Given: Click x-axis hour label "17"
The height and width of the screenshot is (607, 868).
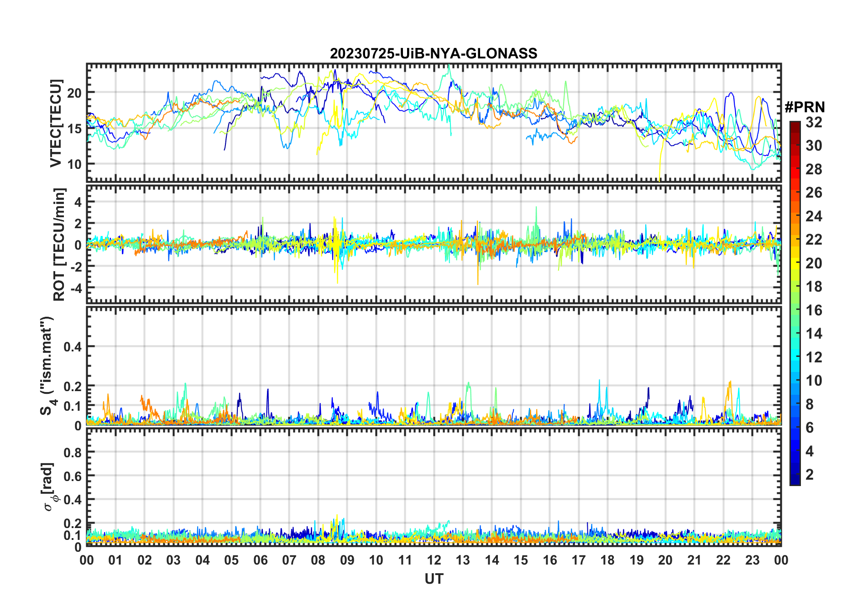Looking at the screenshot, I should [x=579, y=560].
